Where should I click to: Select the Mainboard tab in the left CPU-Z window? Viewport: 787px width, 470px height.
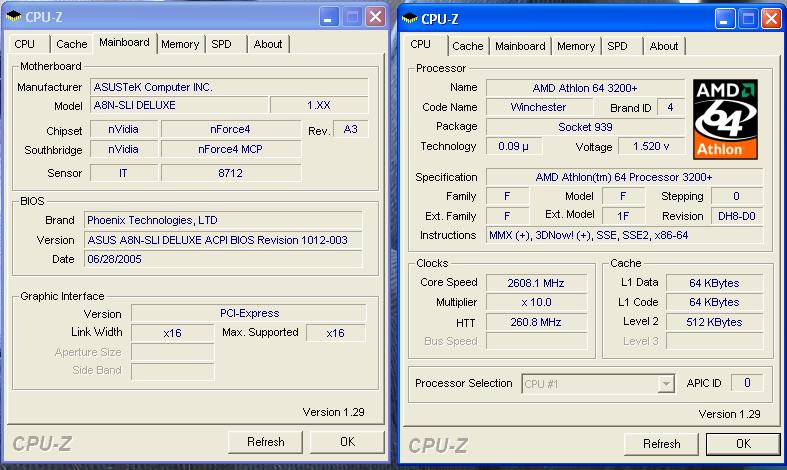[124, 43]
